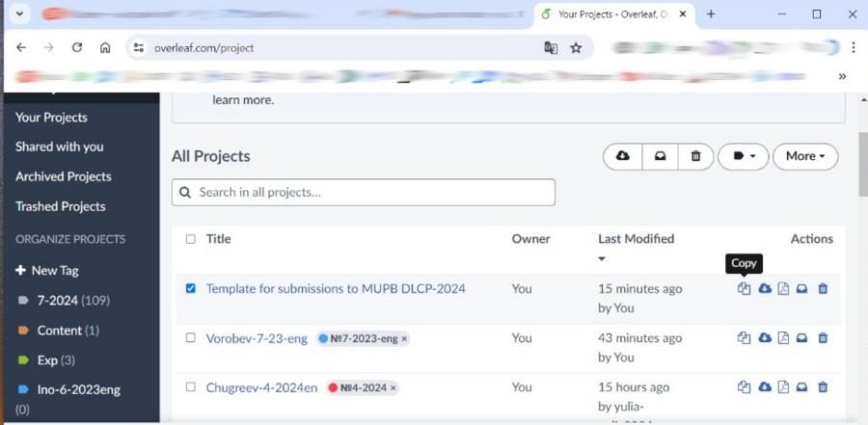
Task: Select the №7-2023-eng tag label
Action: coord(364,338)
